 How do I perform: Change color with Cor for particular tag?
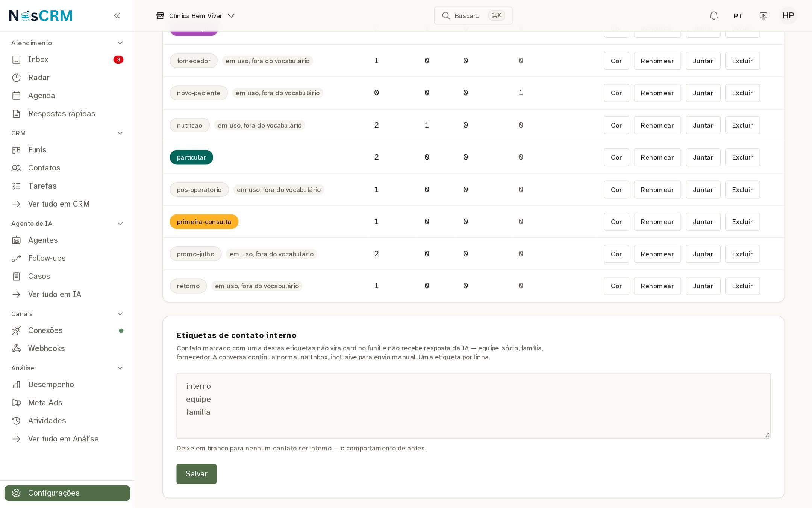click(616, 157)
